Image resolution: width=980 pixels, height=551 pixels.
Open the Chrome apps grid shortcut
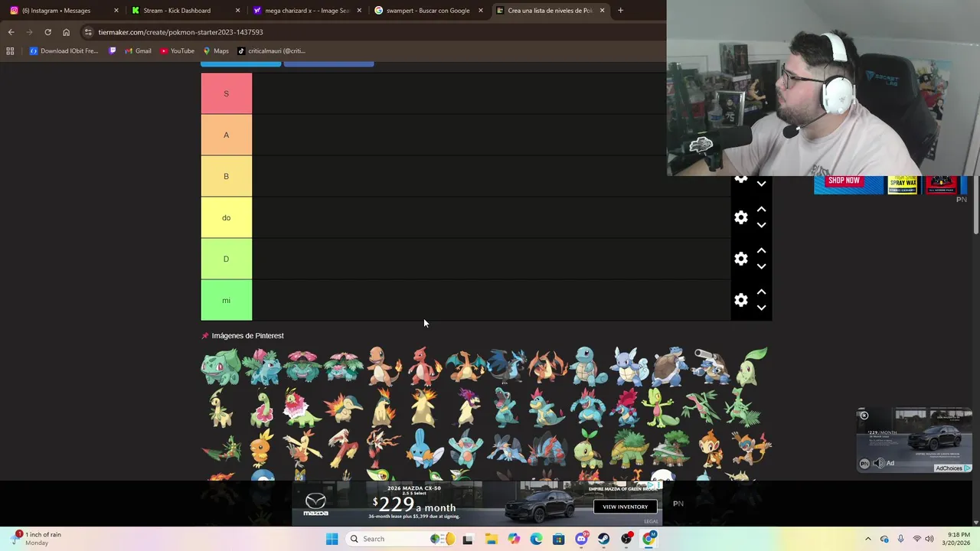coord(10,51)
